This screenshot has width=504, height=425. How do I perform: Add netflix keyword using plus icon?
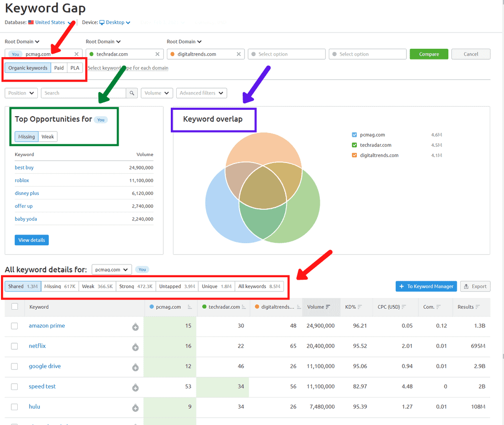135,348
